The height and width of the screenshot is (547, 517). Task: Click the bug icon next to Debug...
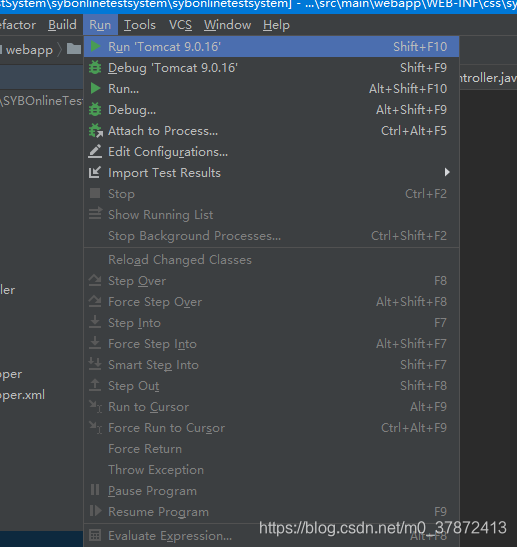click(x=95, y=109)
